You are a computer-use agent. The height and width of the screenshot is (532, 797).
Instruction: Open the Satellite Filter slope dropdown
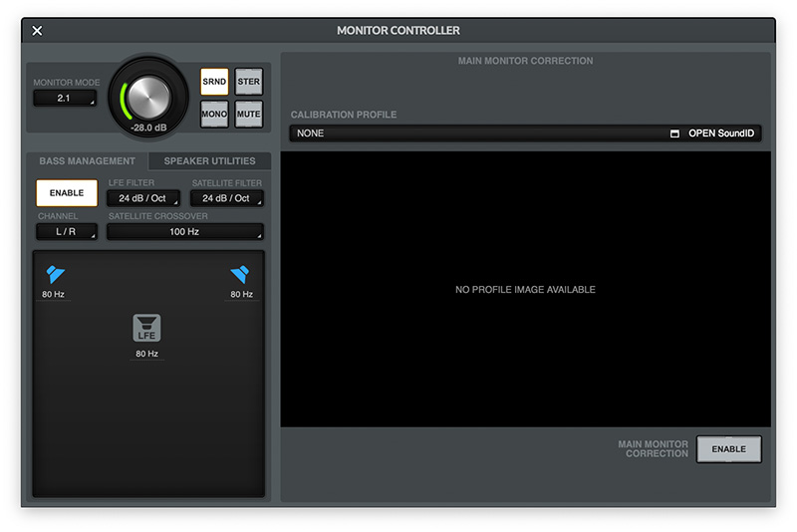(226, 198)
